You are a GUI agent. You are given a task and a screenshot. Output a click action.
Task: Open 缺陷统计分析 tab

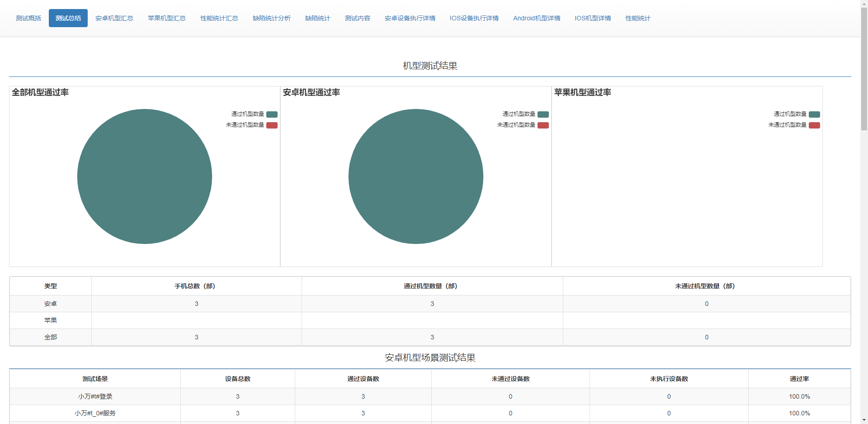coord(271,18)
